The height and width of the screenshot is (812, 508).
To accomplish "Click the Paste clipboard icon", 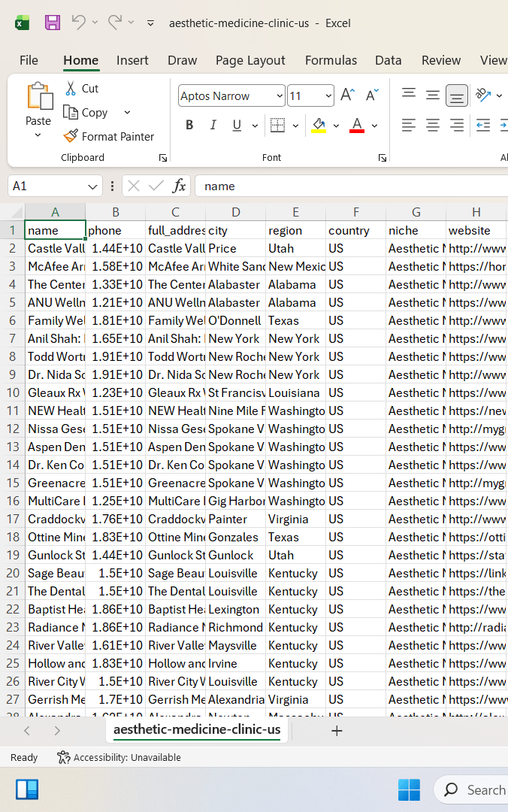I will [x=38, y=96].
